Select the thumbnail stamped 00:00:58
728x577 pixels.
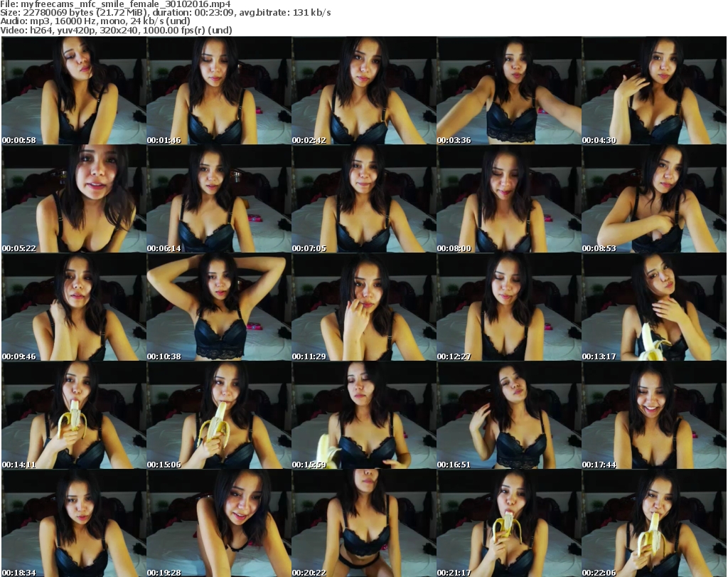coord(74,90)
